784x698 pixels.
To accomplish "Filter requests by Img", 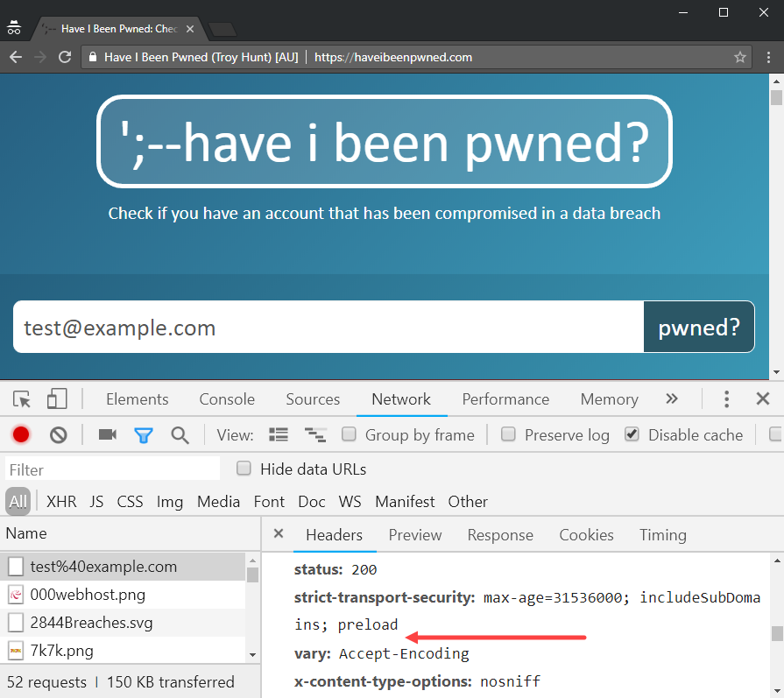I will (x=170, y=502).
